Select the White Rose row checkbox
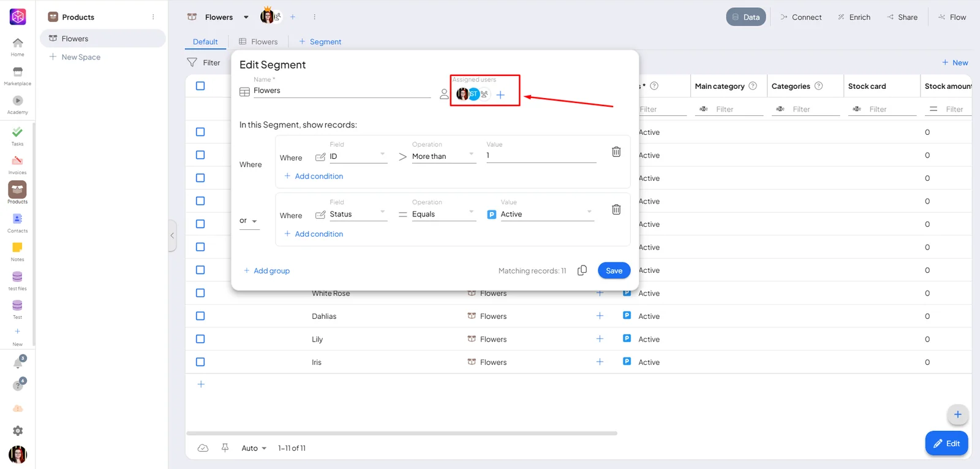Viewport: 980px width, 469px height. [x=200, y=293]
